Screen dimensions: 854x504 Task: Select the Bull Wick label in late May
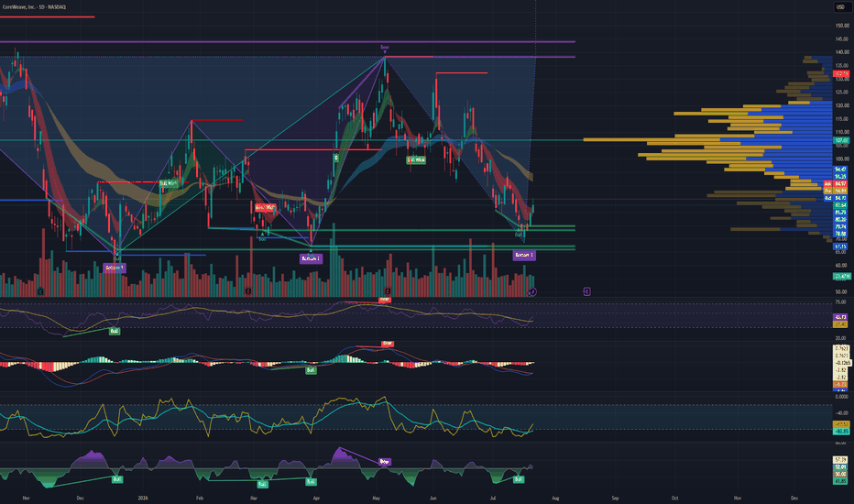pyautogui.click(x=416, y=159)
